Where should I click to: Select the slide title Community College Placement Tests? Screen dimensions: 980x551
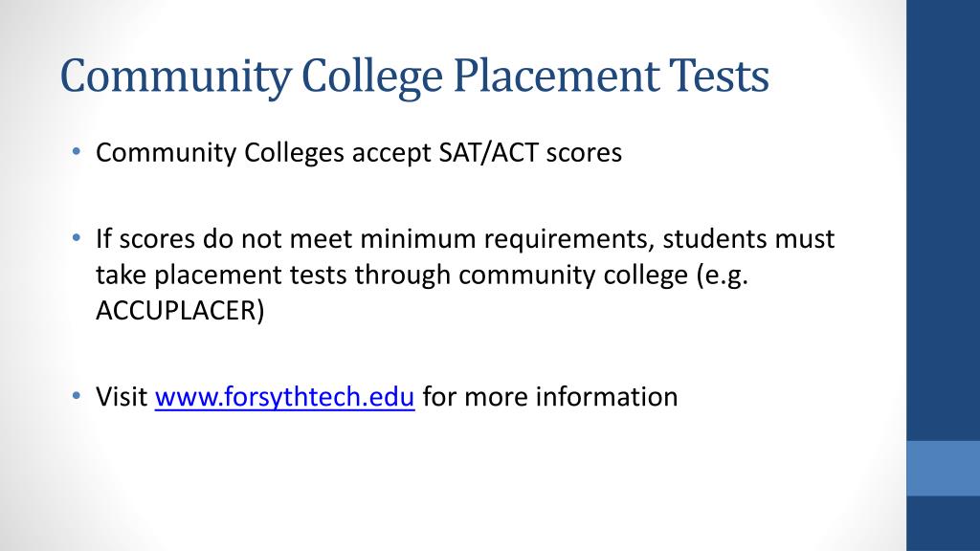click(x=414, y=77)
